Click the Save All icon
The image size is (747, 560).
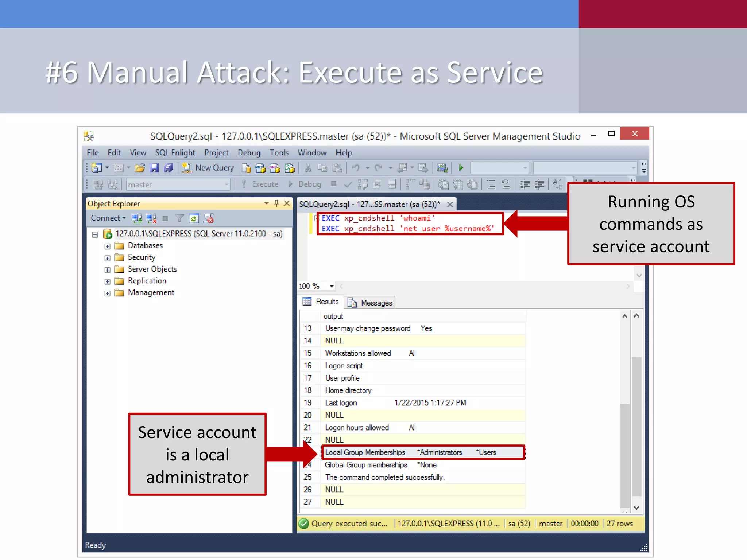tap(168, 168)
